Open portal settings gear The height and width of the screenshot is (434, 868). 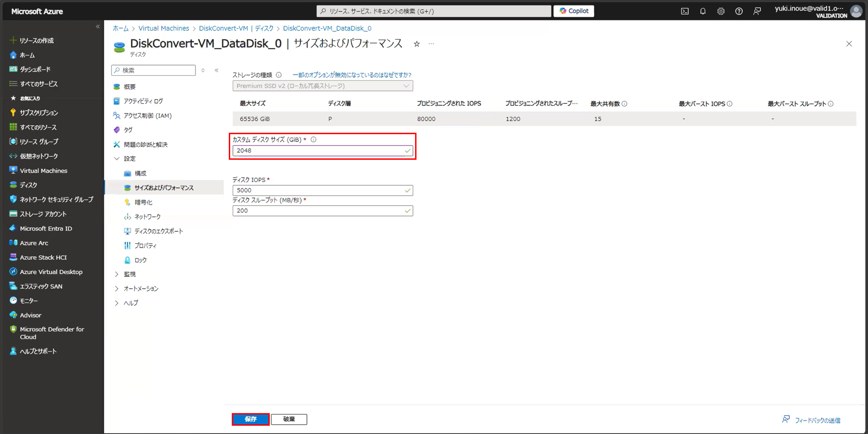(x=721, y=11)
